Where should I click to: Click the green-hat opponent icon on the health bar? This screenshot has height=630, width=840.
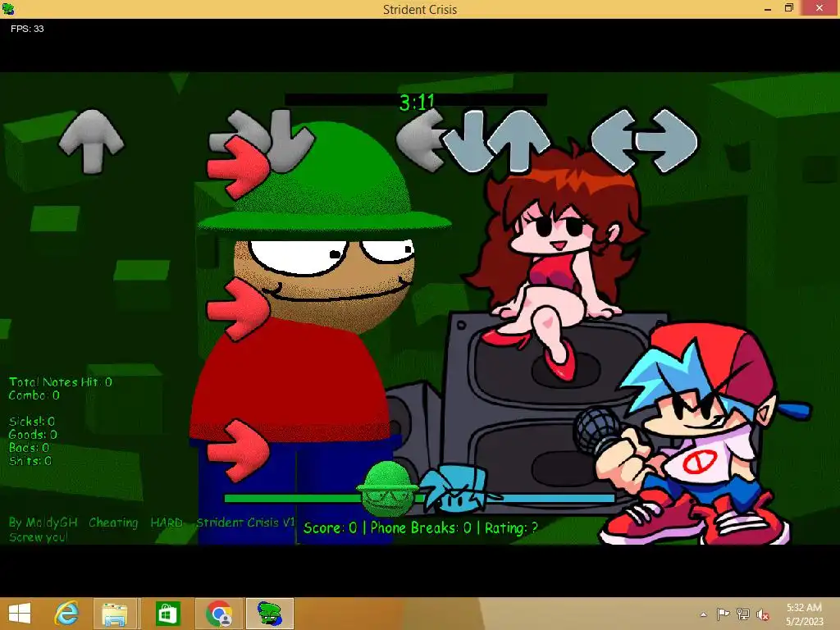tap(388, 489)
